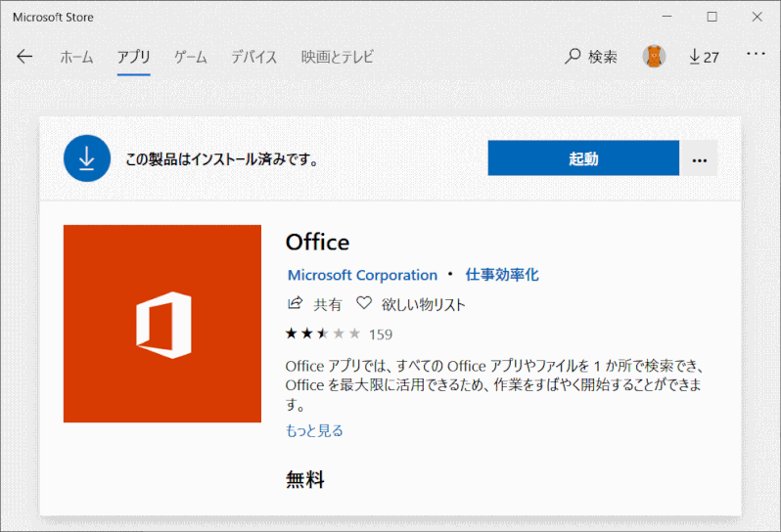Minimize the Microsoft Store window
The image size is (781, 532).
666,17
